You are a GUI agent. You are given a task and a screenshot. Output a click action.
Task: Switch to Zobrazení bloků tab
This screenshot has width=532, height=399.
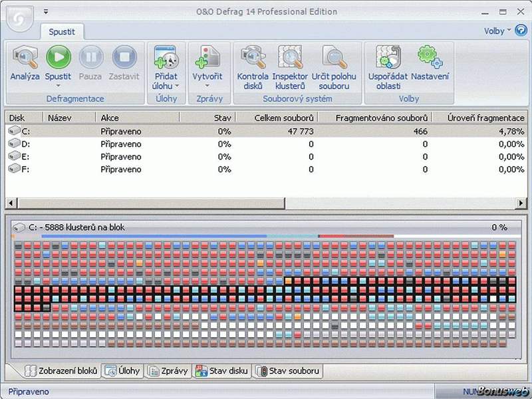(62, 371)
